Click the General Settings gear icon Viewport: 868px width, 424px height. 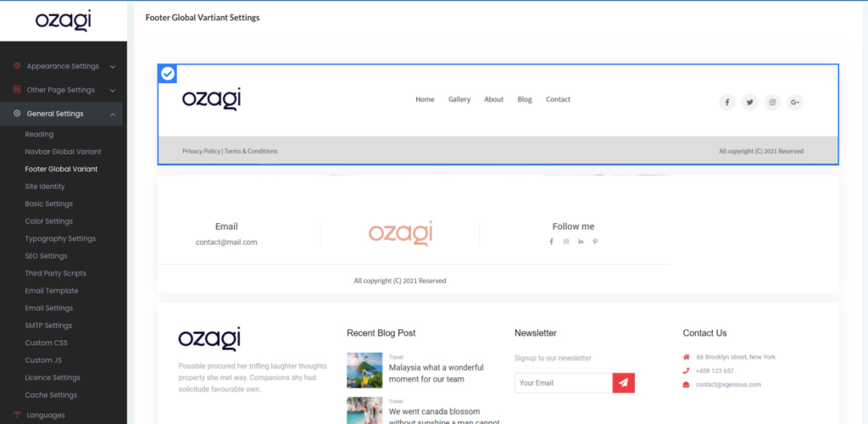coord(17,114)
